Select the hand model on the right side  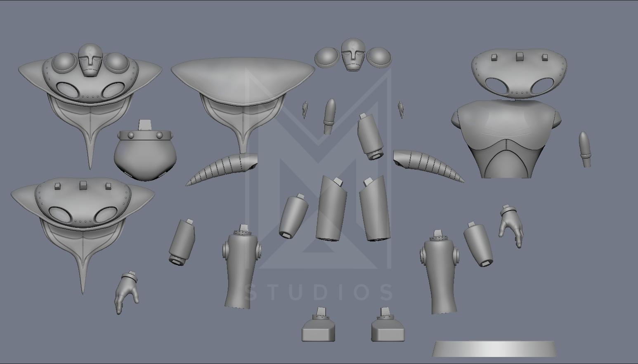pos(511,225)
